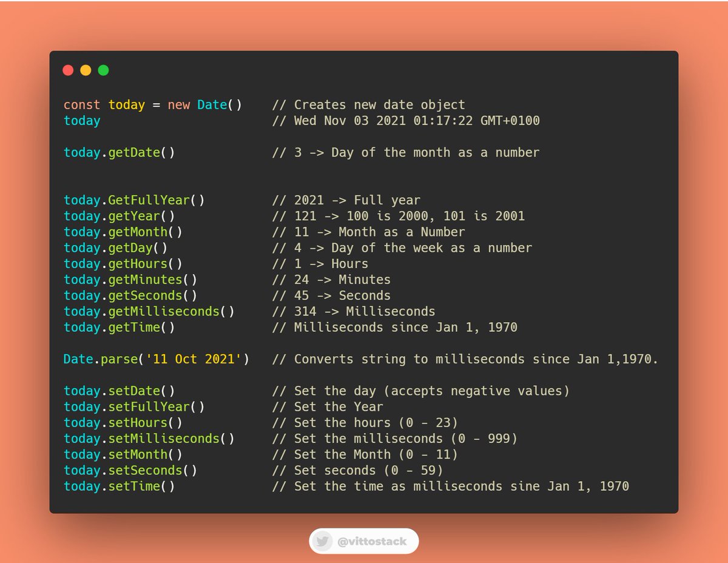Select comment 'Set the Month (0 - 11)'
The height and width of the screenshot is (563, 728).
point(376,454)
